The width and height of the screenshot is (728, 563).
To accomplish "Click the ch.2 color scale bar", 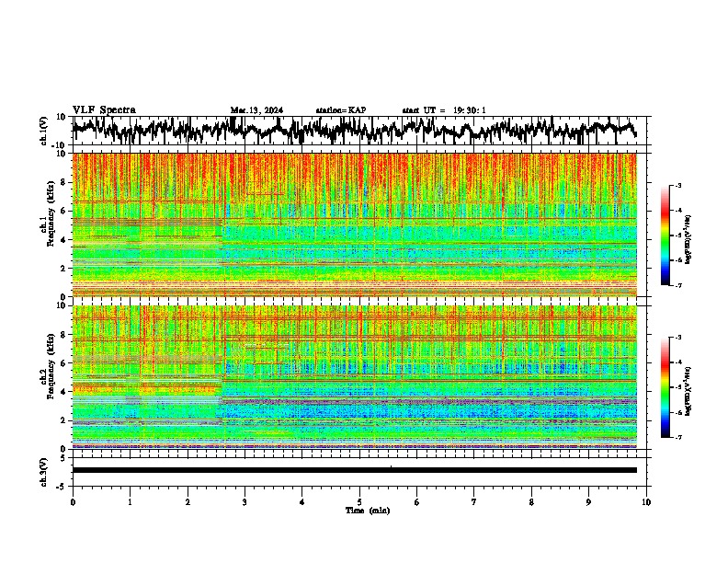I will (x=665, y=387).
